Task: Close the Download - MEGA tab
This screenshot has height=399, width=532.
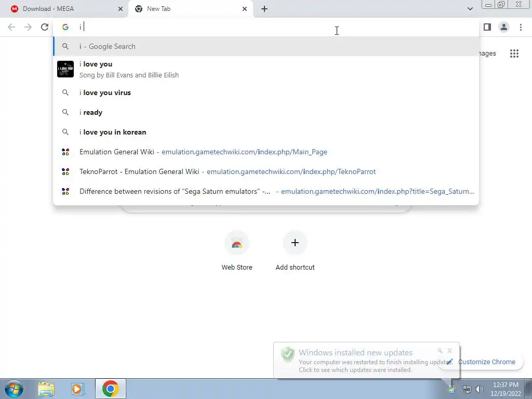Action: [121, 9]
